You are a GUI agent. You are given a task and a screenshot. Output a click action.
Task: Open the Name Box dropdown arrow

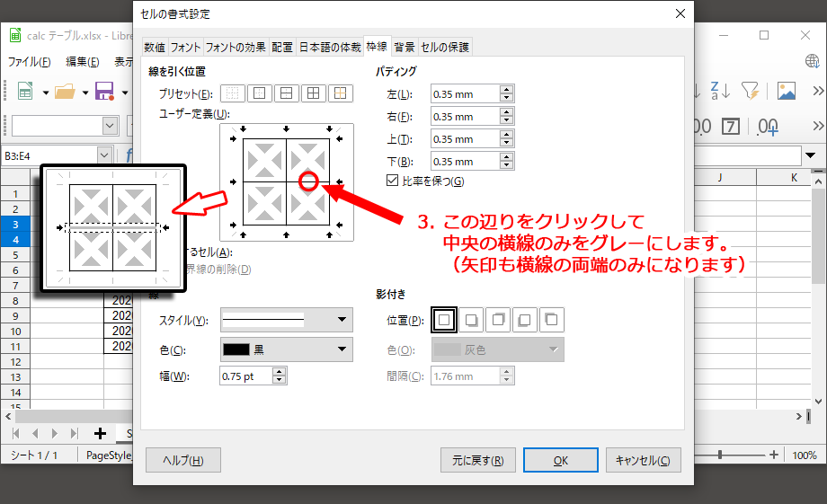[x=104, y=155]
